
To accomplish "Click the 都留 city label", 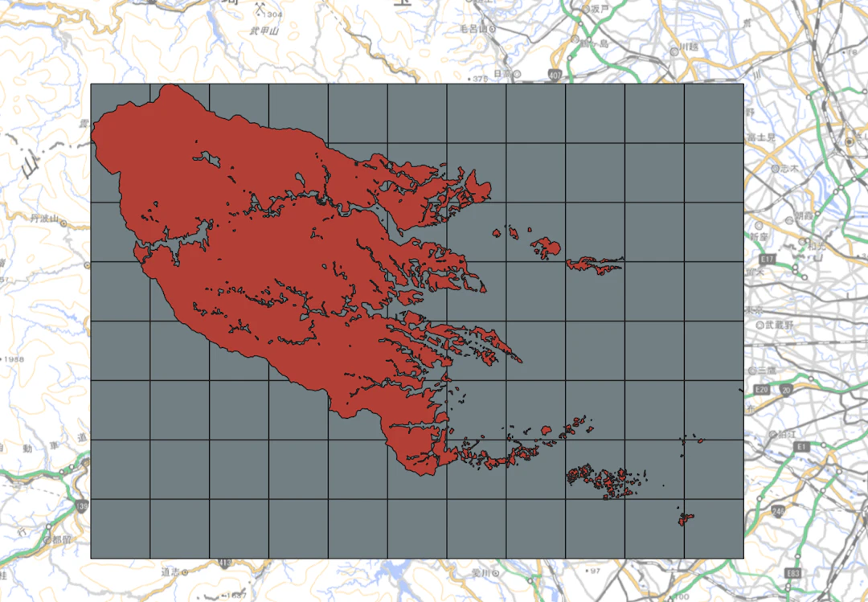I will tap(61, 539).
